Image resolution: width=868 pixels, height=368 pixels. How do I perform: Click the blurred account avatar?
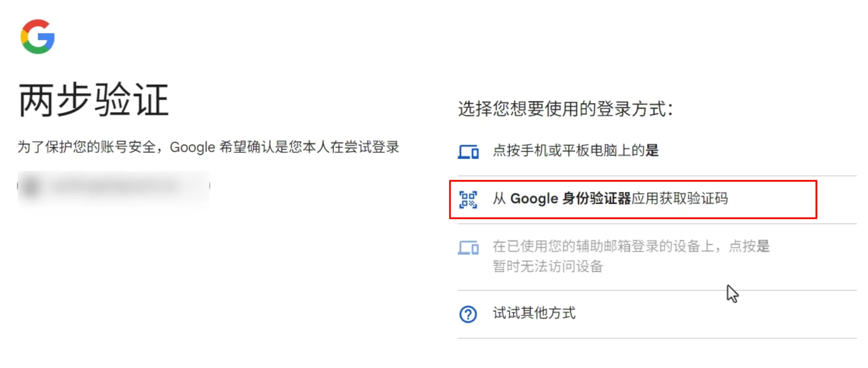tap(31, 186)
